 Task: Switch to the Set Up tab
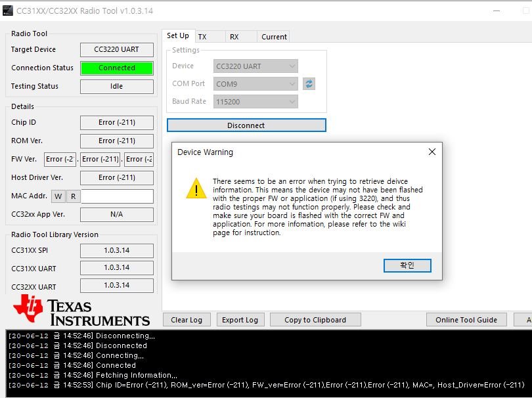tap(178, 35)
